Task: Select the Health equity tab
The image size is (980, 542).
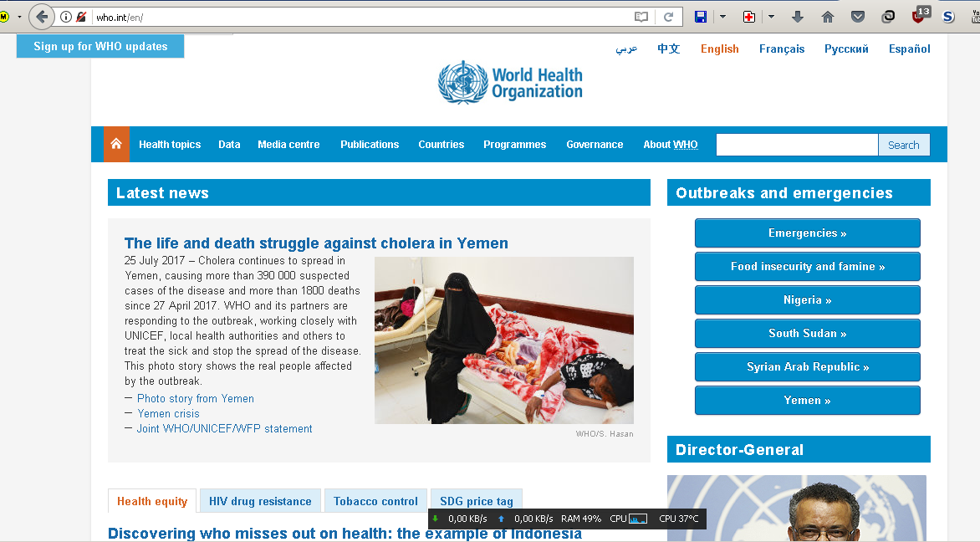Action: [x=152, y=501]
